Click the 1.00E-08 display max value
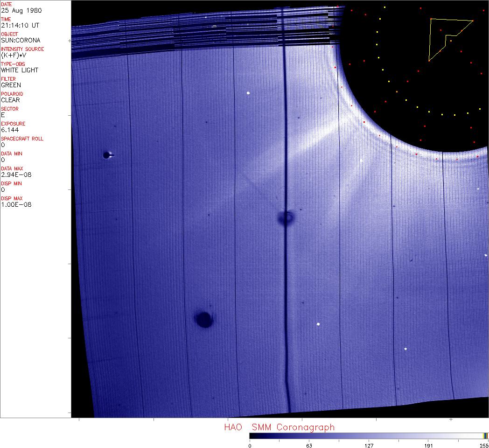This screenshot has width=489, height=448. point(16,204)
